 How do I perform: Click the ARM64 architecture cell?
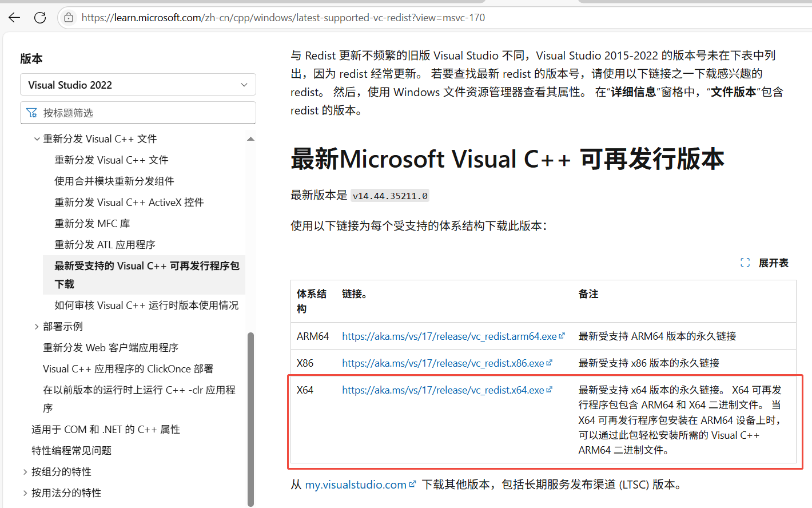313,336
